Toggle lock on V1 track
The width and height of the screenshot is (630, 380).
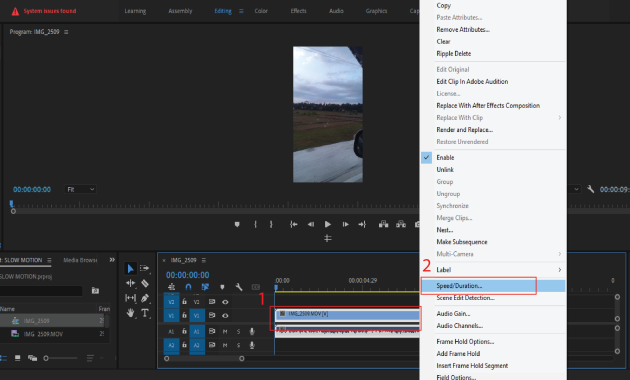184,315
